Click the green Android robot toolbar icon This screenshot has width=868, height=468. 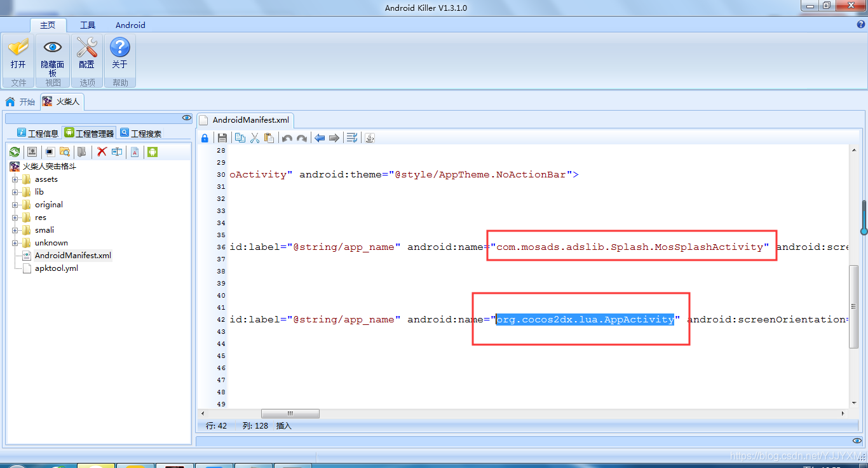click(152, 152)
